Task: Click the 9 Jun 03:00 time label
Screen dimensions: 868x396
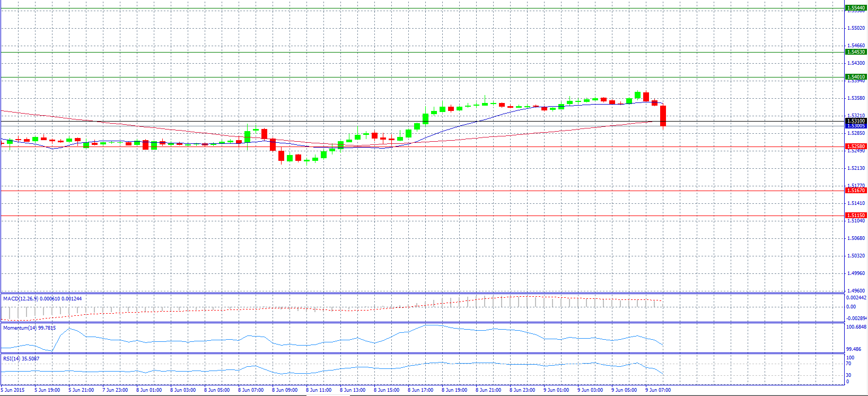Action: click(590, 390)
